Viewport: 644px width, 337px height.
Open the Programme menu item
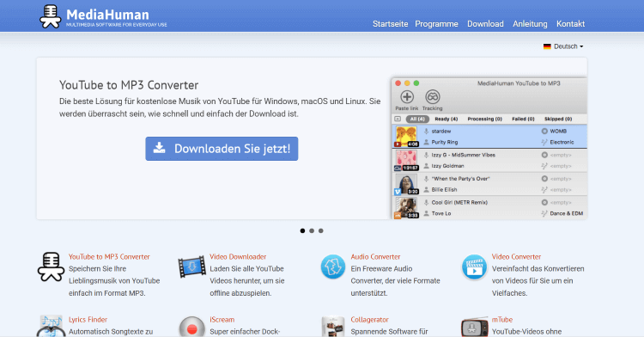[436, 24]
